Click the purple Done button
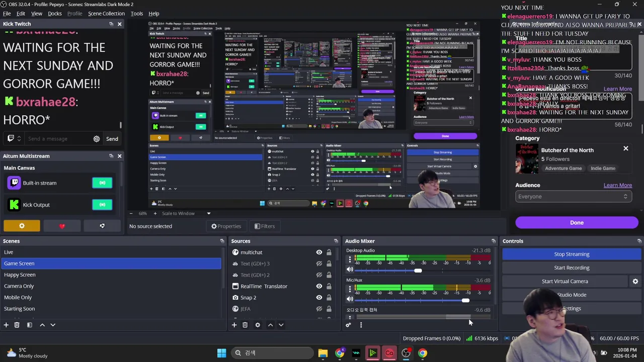 (577, 223)
